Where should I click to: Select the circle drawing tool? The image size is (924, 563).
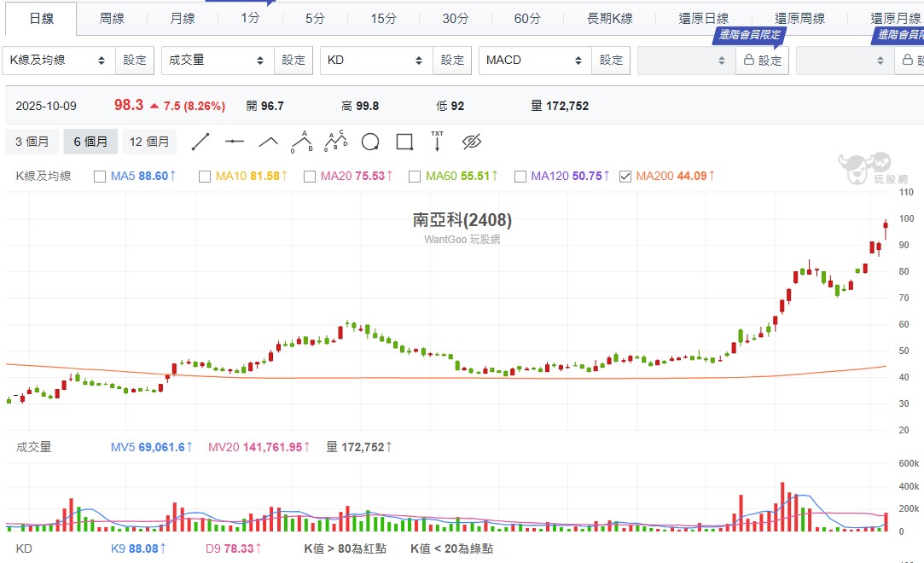click(x=370, y=142)
